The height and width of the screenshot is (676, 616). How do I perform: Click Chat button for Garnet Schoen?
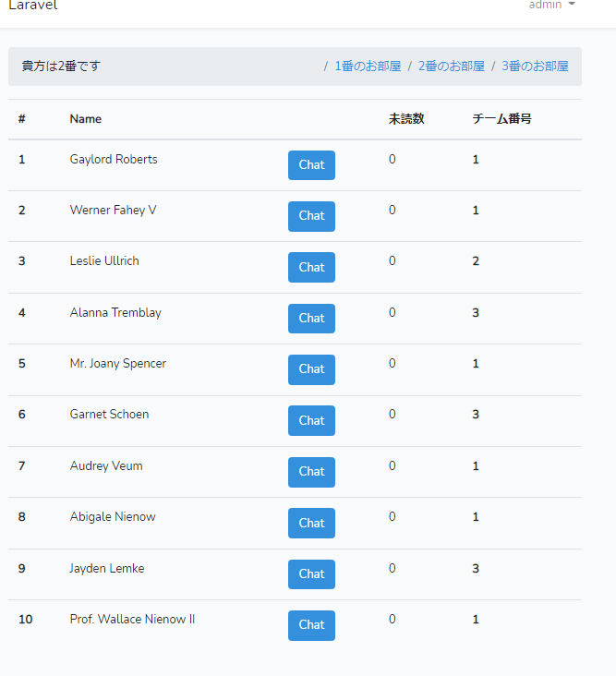311,421
